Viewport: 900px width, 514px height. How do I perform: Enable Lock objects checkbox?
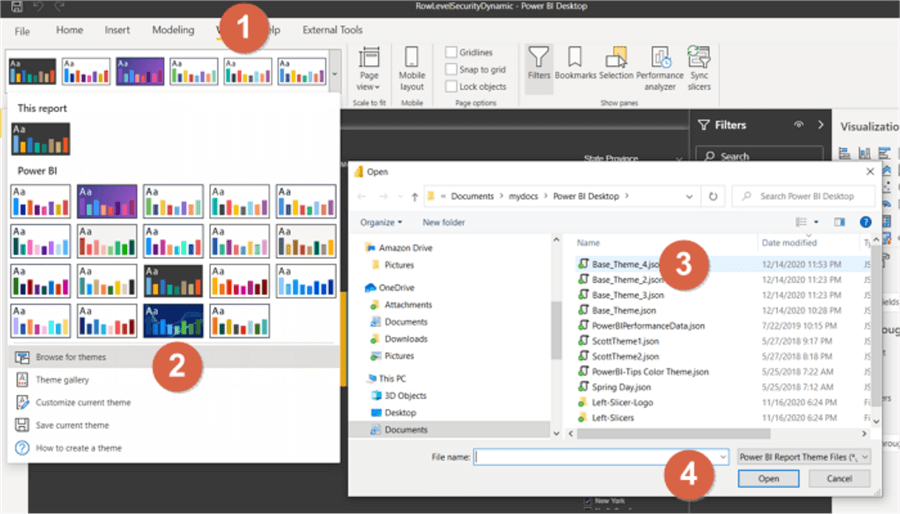[451, 87]
